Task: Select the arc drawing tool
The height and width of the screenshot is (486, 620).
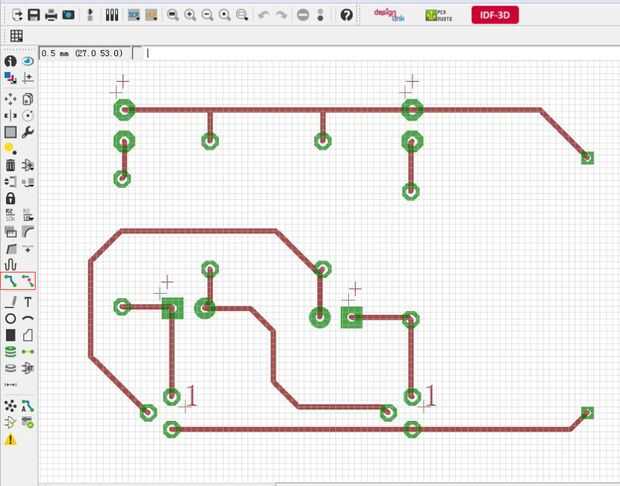Action: tap(28, 318)
